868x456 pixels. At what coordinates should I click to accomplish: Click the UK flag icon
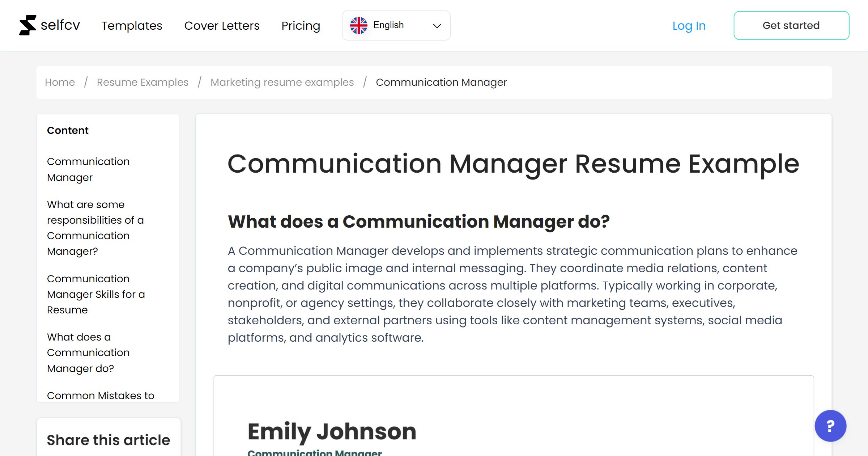coord(359,25)
